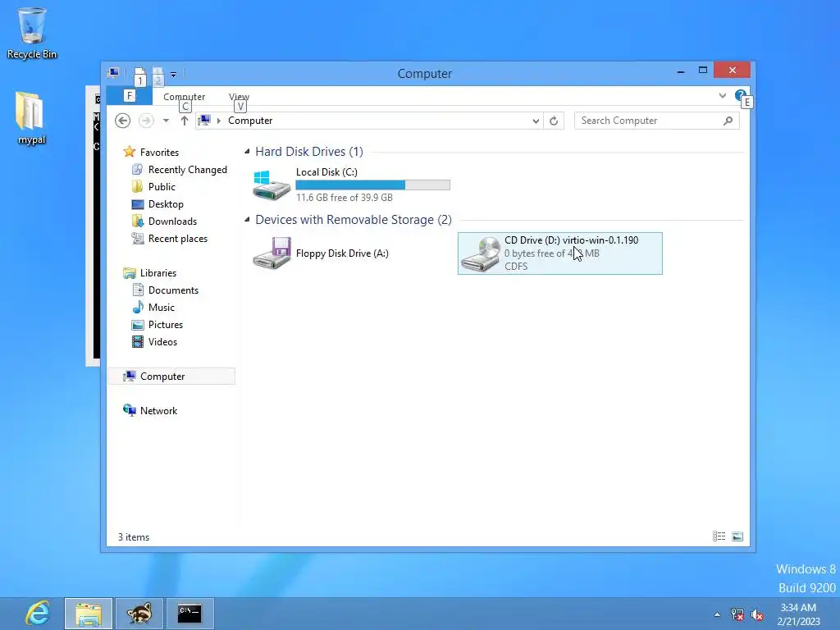Open the Public folder in Favorites
This screenshot has width=840, height=630.
click(x=162, y=186)
